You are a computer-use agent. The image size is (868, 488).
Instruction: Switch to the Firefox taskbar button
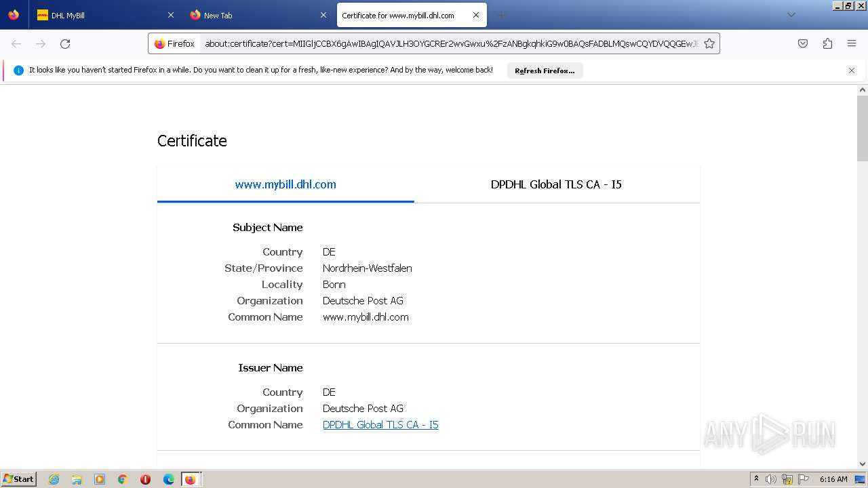point(191,479)
